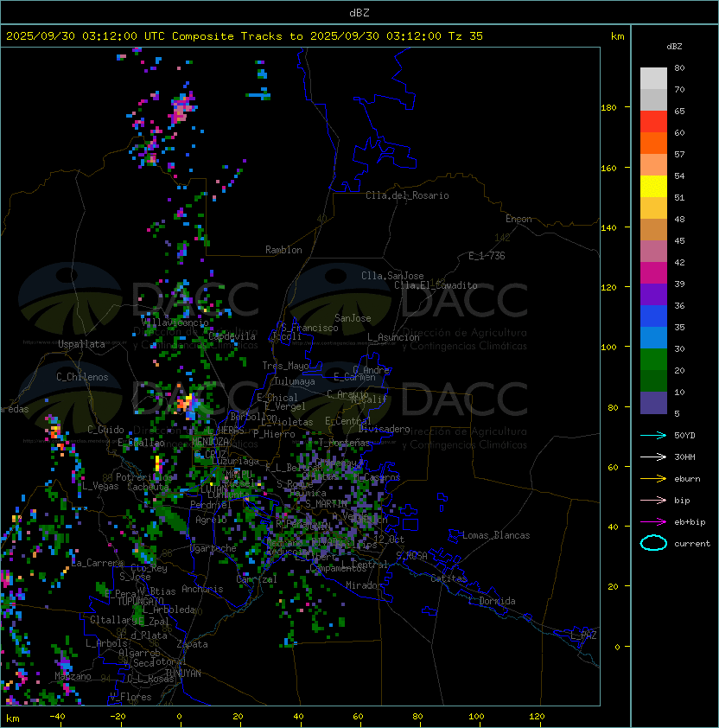The width and height of the screenshot is (719, 728).
Task: Select the slate purple 5–10 dBZ swatch
Action: (x=653, y=403)
